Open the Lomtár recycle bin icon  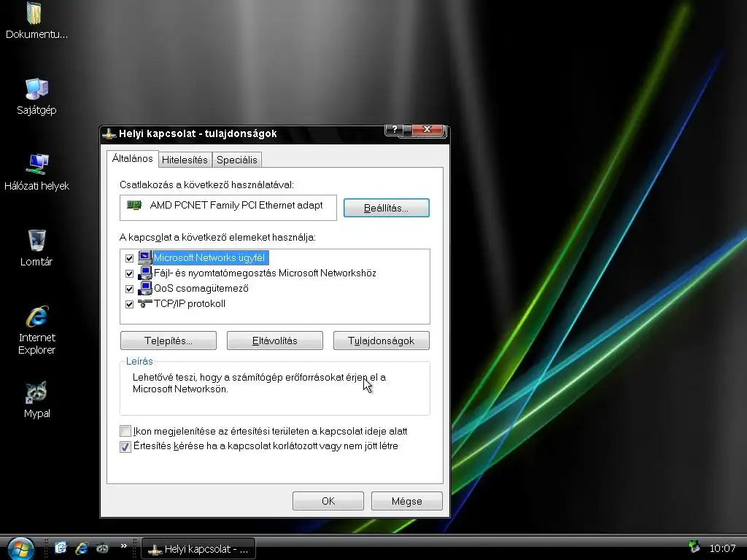(x=36, y=240)
